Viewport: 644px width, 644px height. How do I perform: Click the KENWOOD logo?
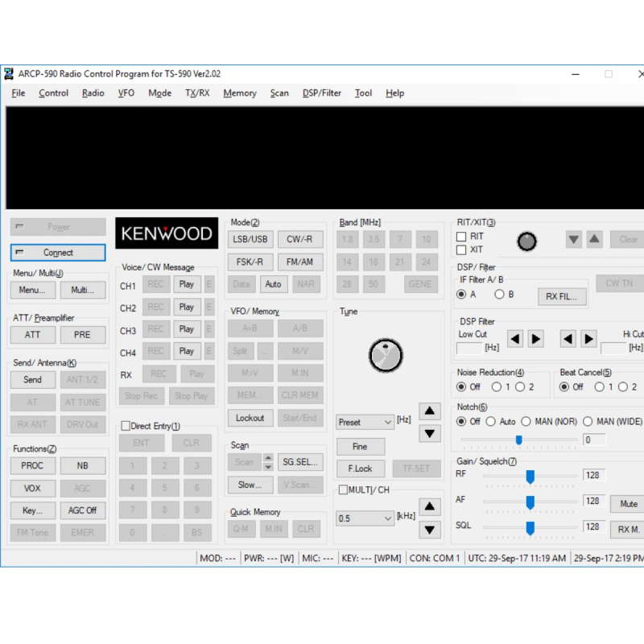point(167,233)
